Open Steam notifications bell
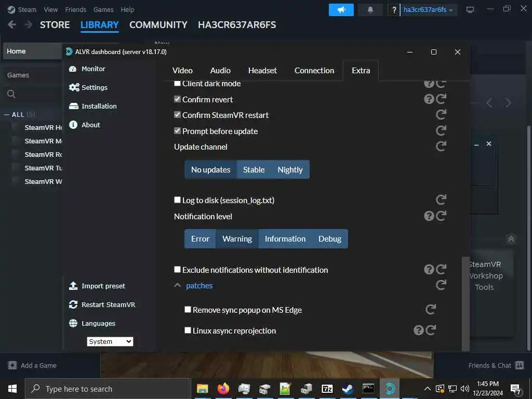 [370, 10]
